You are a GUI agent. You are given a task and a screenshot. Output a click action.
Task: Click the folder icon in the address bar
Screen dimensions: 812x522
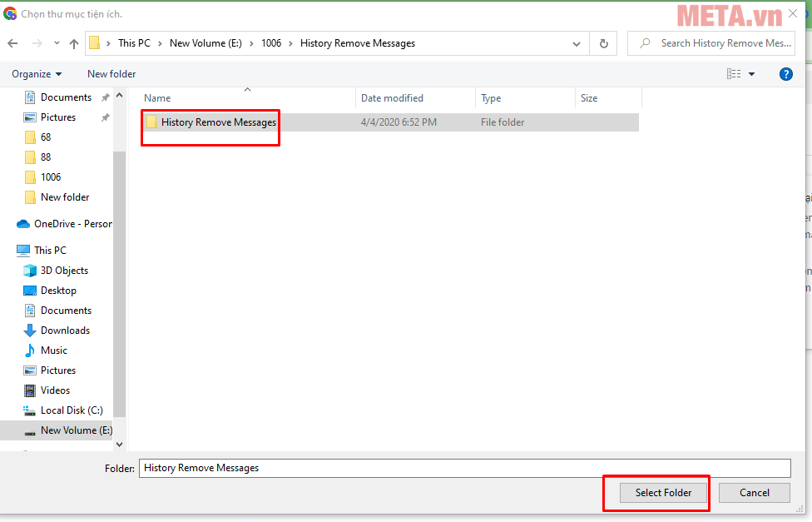(97, 42)
